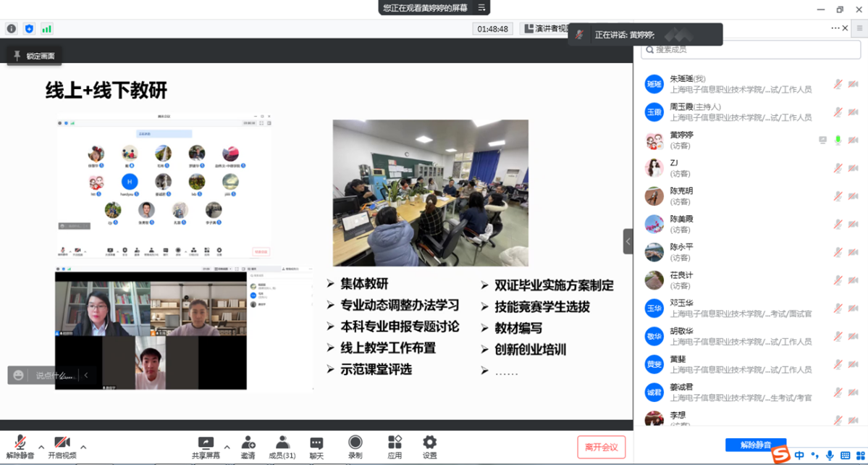
Task: Open the 应用 apps icon
Action: tap(395, 443)
